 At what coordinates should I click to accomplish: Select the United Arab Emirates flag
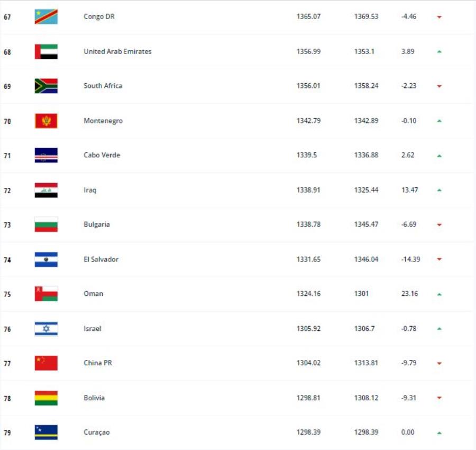click(x=46, y=52)
